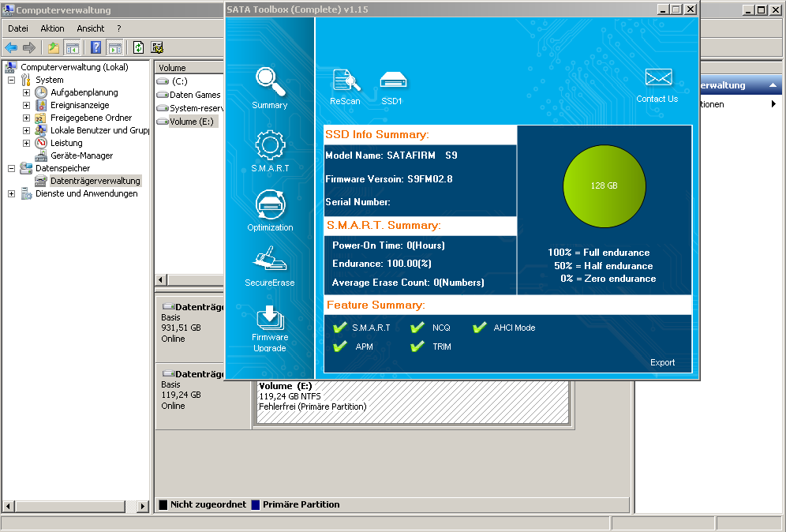The height and width of the screenshot is (532, 786).
Task: Click the Geräte-Manager icon
Action: pos(41,155)
